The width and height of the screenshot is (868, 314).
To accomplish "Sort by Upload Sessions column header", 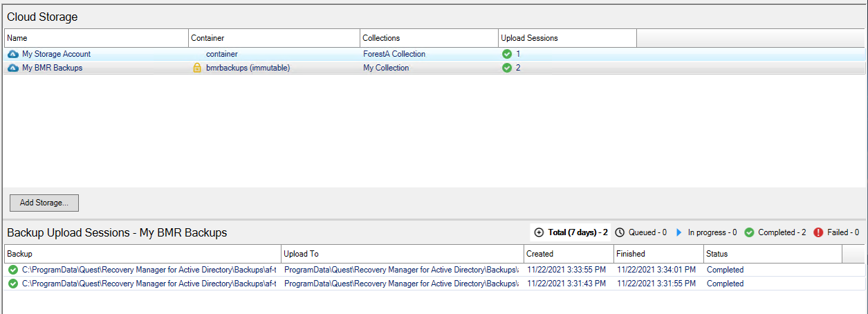I will (567, 38).
